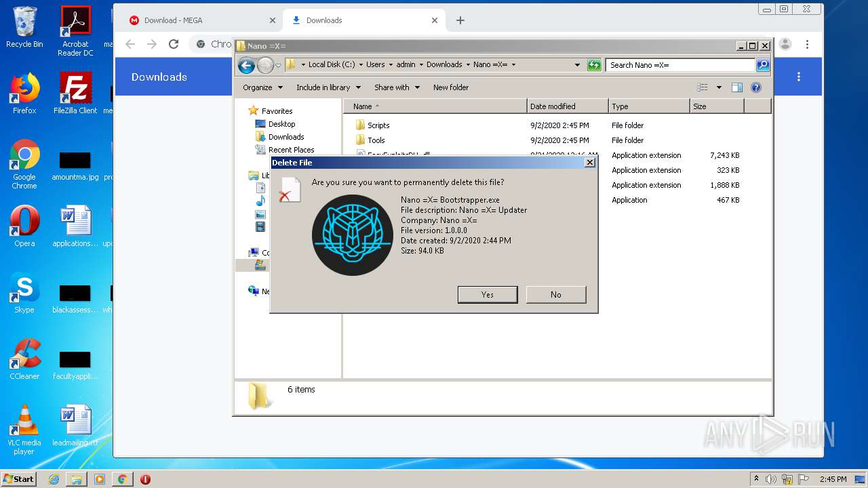Open address bar history dropdown

tap(577, 65)
